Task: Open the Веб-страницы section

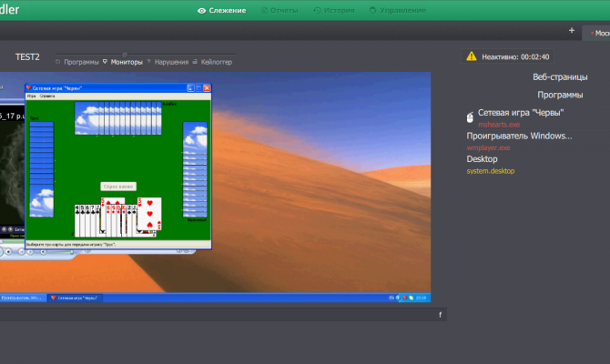Action: pyautogui.click(x=560, y=77)
